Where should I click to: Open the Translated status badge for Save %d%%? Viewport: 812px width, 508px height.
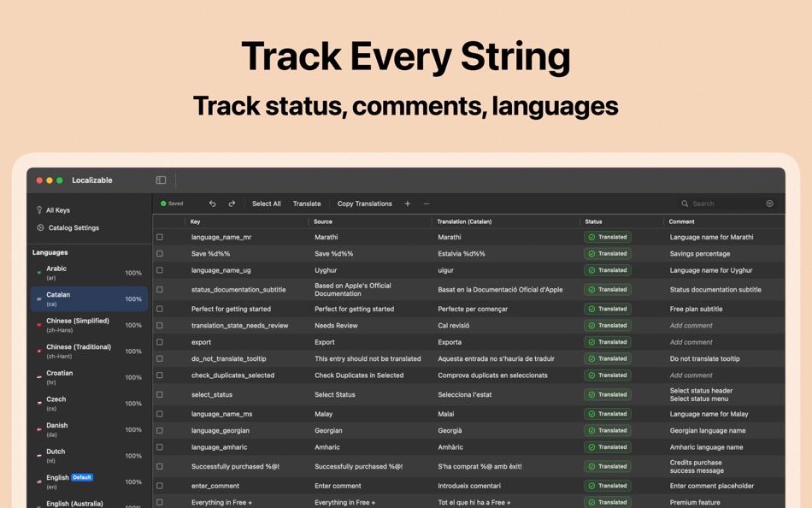pyautogui.click(x=607, y=253)
